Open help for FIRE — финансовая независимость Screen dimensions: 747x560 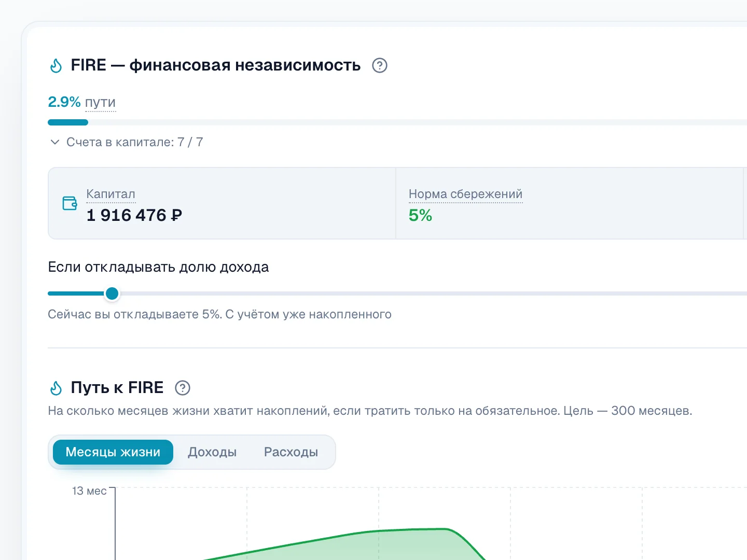[x=380, y=65]
